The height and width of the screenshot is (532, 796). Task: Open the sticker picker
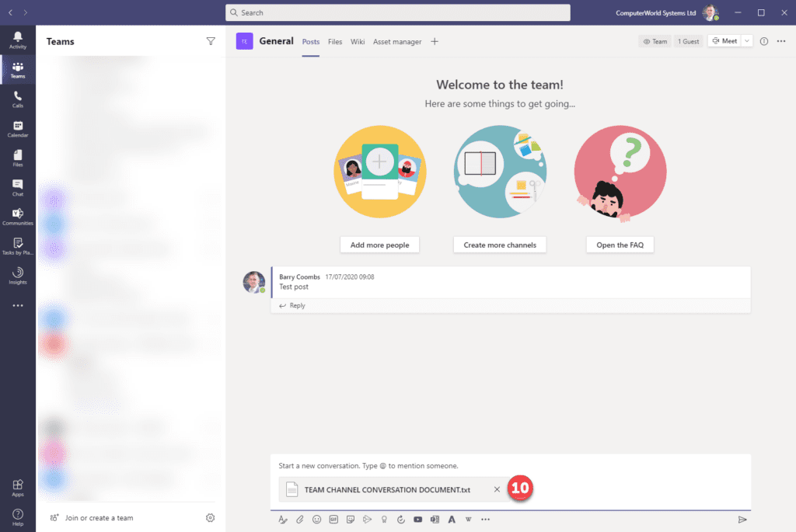coord(351,520)
